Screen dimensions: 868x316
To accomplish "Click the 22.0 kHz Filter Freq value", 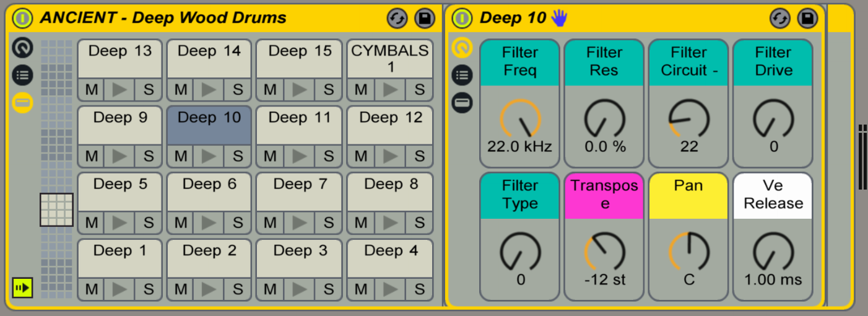I will coord(520,147).
